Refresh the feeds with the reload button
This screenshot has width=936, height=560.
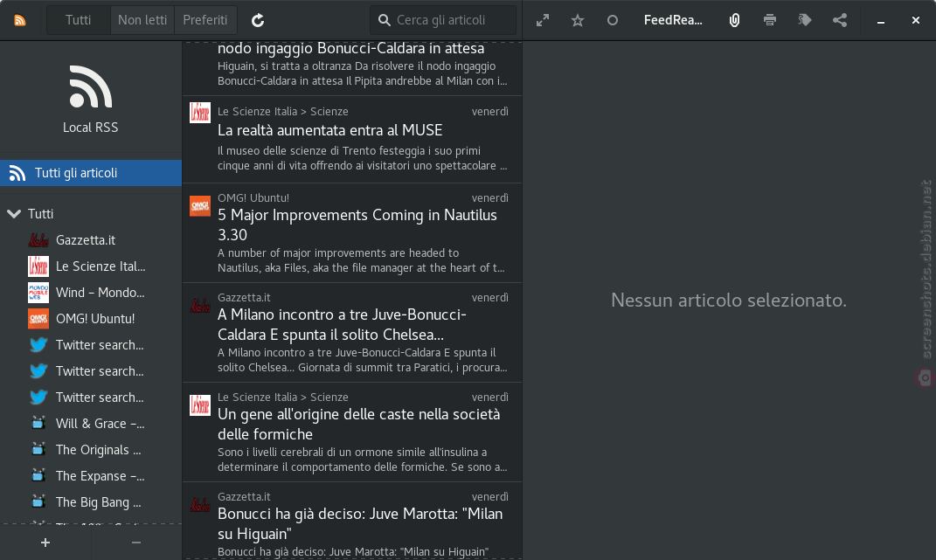258,20
